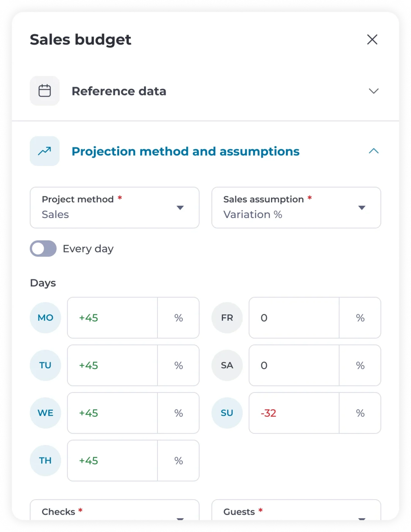Toggle the TU day circle
The width and height of the screenshot is (411, 532).
(x=45, y=365)
